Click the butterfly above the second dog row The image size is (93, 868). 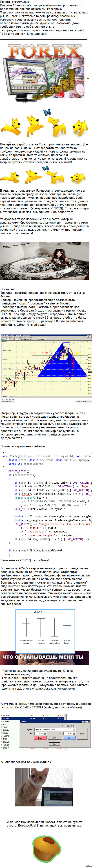(45, 168)
